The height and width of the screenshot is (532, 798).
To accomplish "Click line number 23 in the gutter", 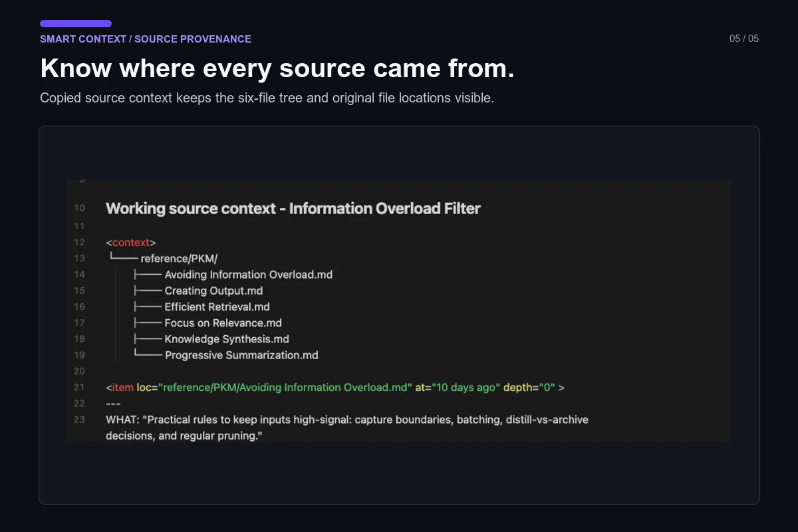I will click(80, 420).
